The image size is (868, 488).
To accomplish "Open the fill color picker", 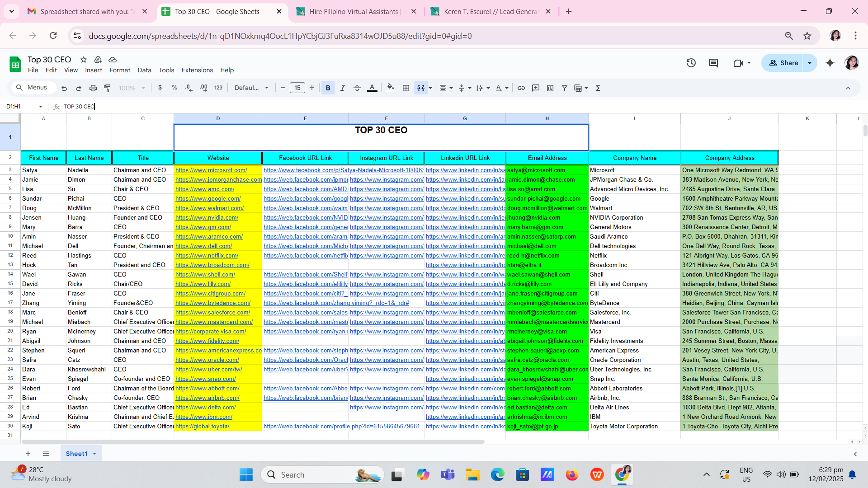I will pyautogui.click(x=391, y=88).
